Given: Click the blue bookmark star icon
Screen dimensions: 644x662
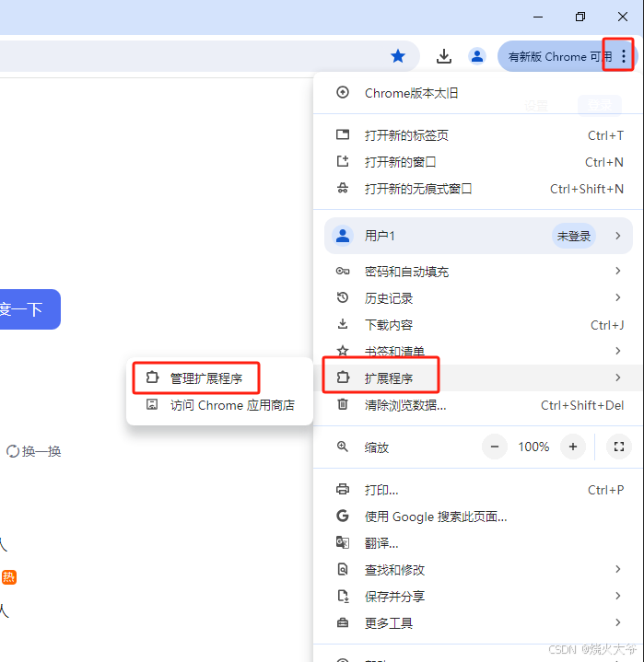Looking at the screenshot, I should (x=398, y=56).
